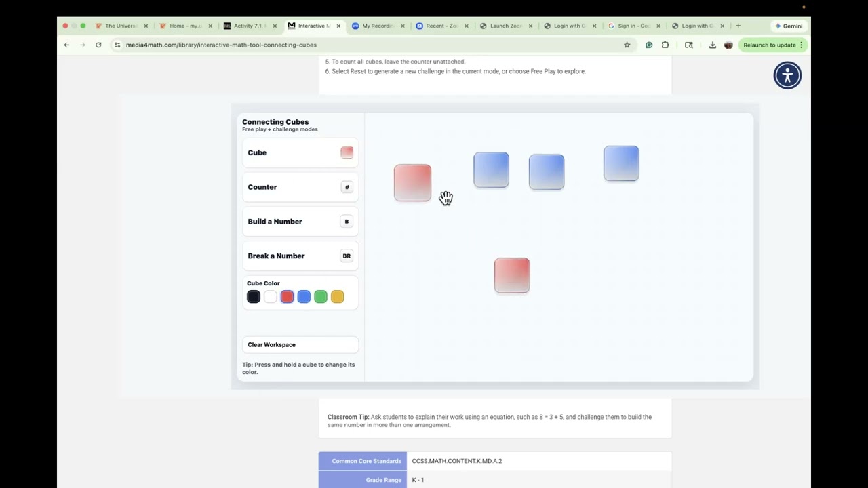Start Build a Number mode
The width and height of the screenshot is (868, 488).
(300, 222)
